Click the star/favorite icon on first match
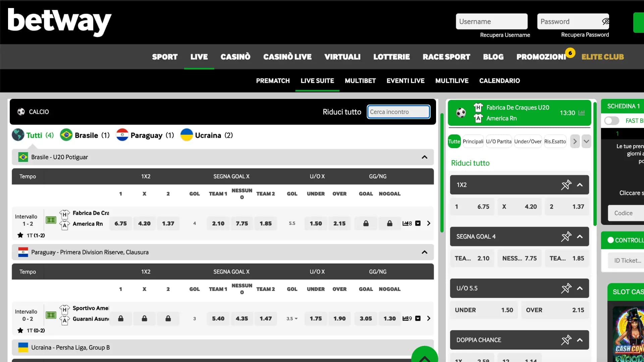644x362 pixels. [20, 235]
